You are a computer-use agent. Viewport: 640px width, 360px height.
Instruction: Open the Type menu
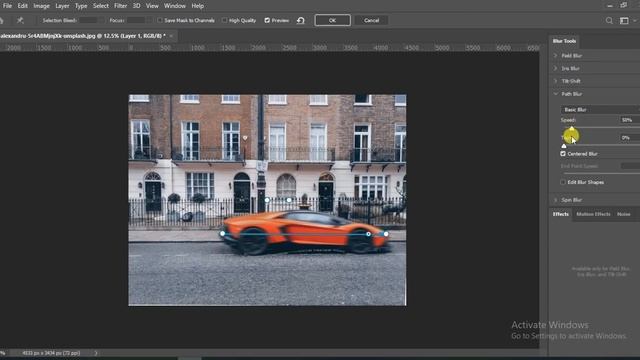pyautogui.click(x=81, y=6)
